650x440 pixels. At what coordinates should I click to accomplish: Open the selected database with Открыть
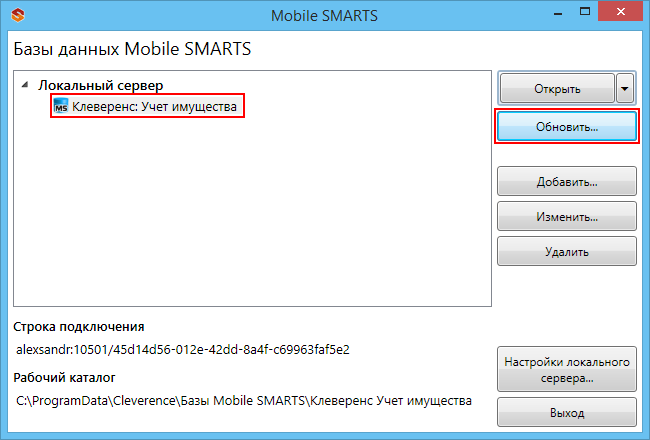coord(557,88)
